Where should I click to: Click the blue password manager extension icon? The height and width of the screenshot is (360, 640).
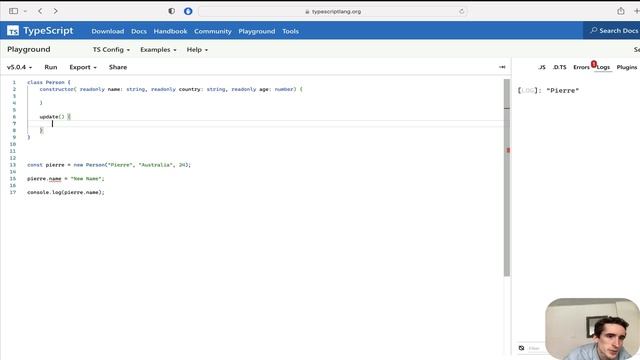(188, 11)
